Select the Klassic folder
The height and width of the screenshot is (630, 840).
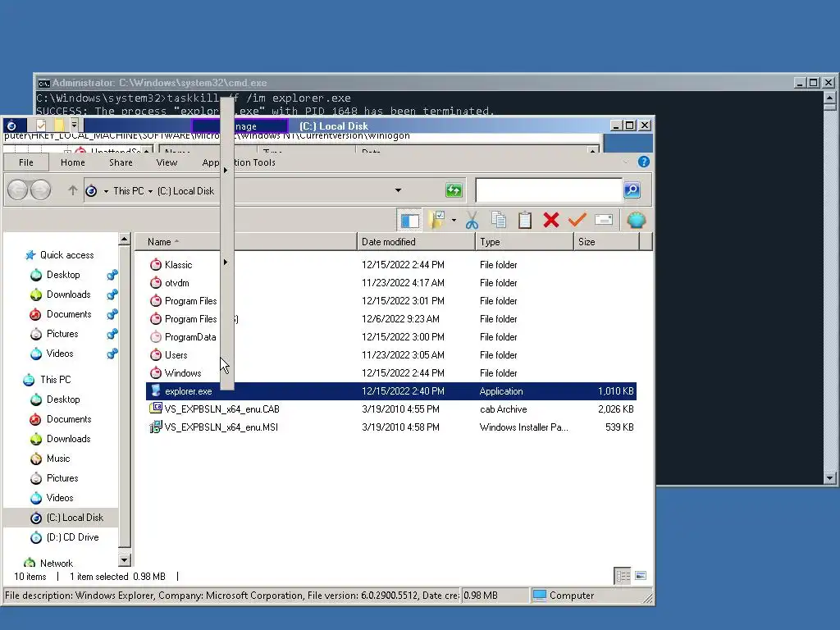(x=178, y=265)
